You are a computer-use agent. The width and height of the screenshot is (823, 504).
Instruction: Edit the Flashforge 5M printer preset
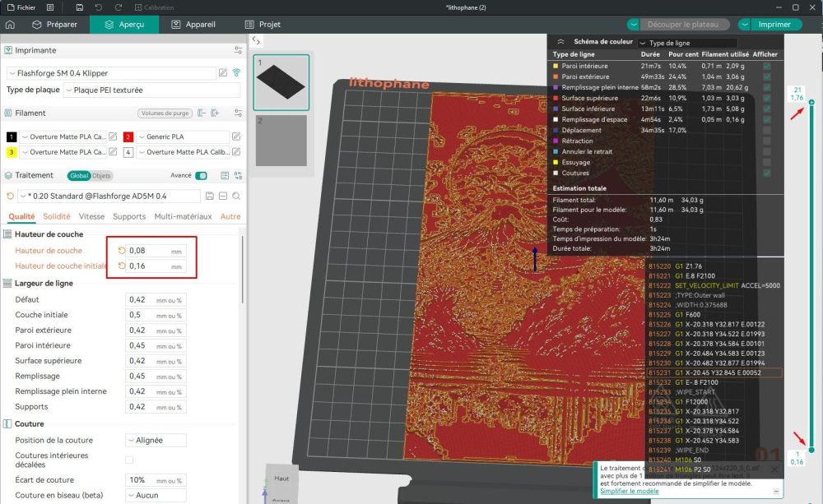[x=222, y=72]
